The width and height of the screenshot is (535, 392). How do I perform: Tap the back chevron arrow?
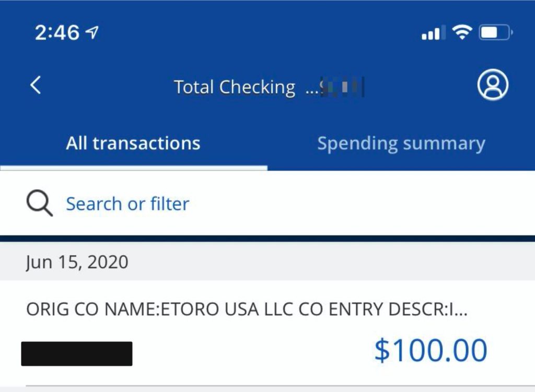[36, 85]
